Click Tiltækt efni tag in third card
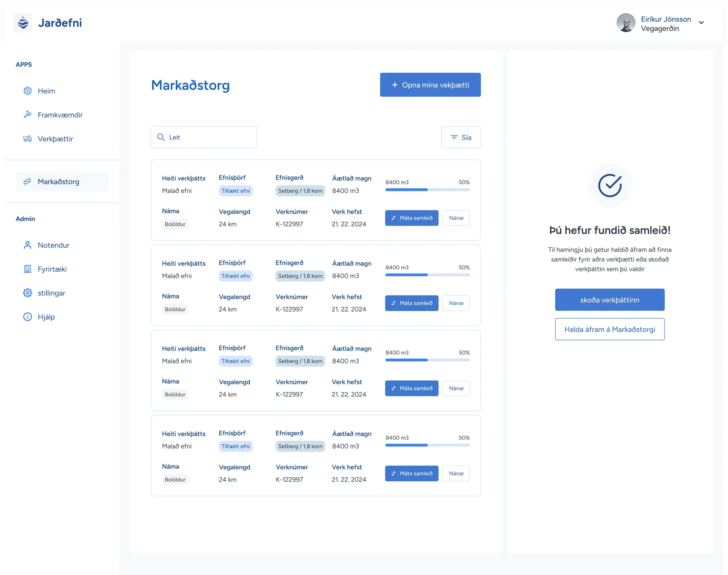The width and height of the screenshot is (728, 575). 236,361
